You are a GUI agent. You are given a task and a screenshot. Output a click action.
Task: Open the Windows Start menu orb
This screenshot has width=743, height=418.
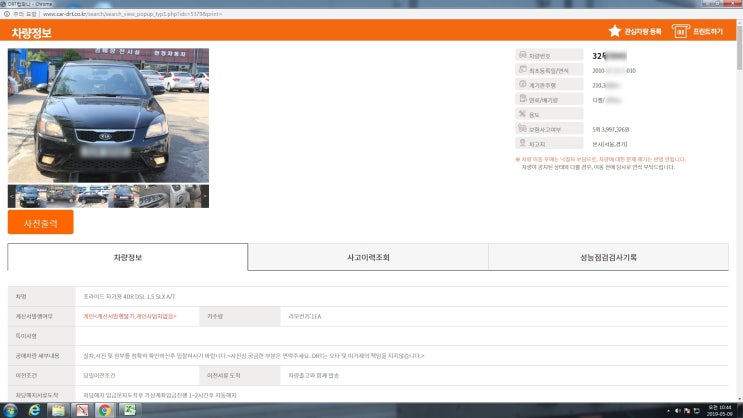[x=10, y=410]
